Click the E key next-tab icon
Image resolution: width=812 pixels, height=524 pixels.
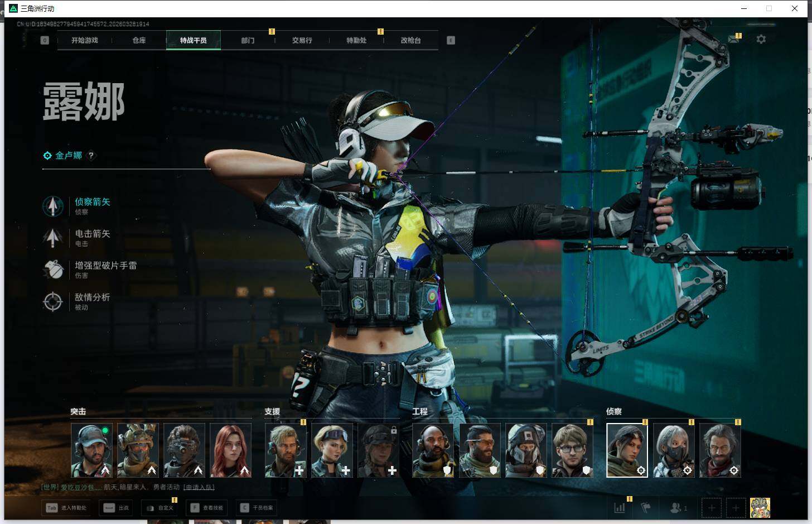click(451, 40)
